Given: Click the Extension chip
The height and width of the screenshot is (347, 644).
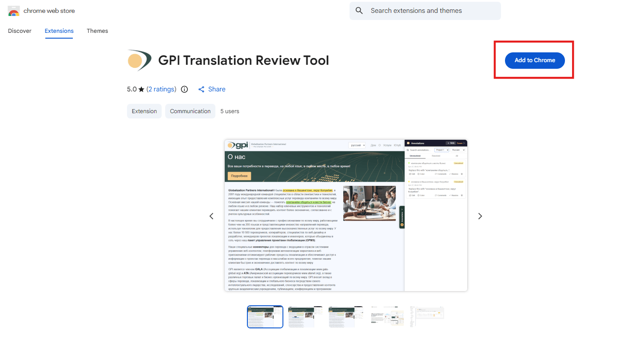Looking at the screenshot, I should point(144,111).
